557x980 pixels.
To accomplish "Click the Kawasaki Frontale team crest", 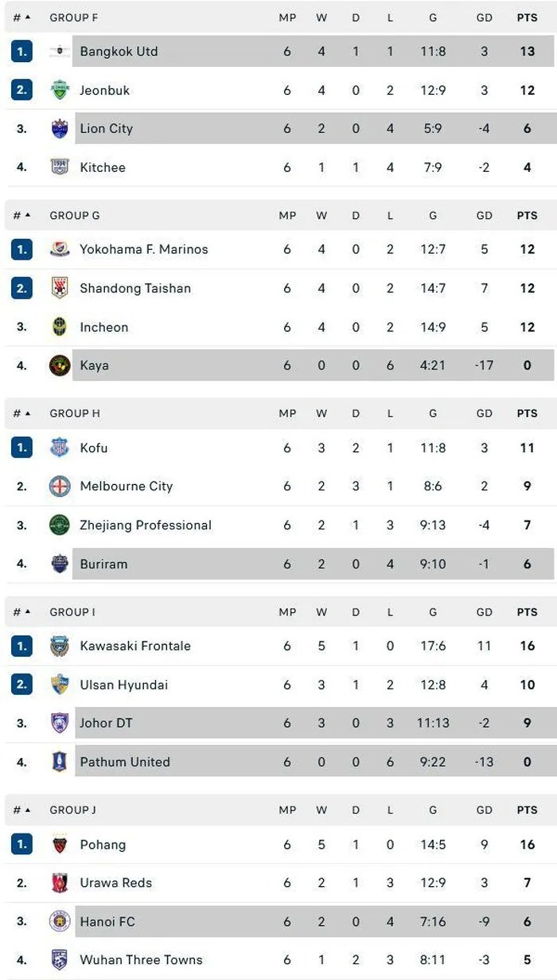I will [x=60, y=646].
